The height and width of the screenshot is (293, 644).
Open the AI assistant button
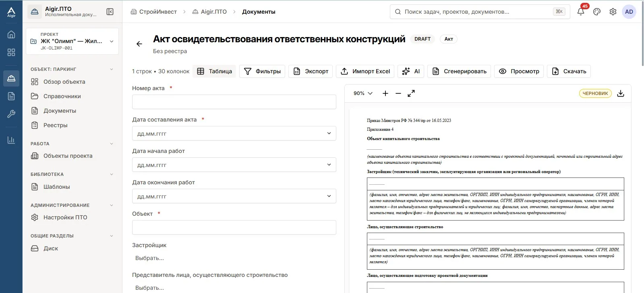tap(411, 71)
